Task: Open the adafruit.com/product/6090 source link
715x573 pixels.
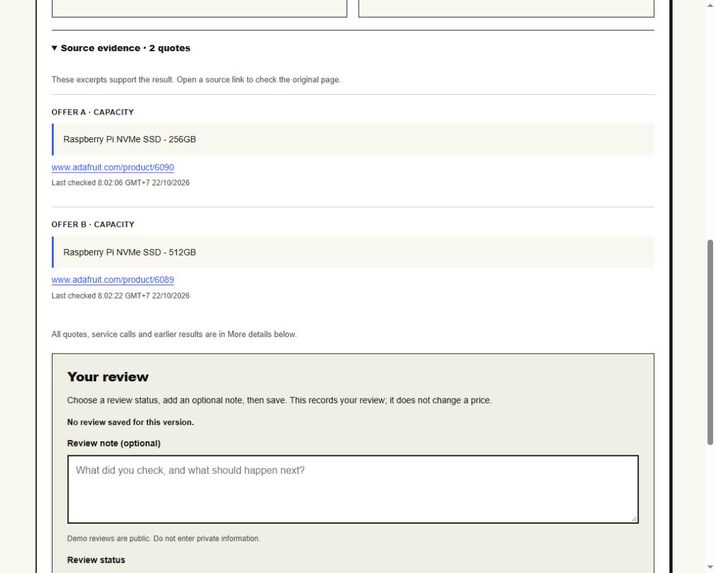Action: (113, 167)
